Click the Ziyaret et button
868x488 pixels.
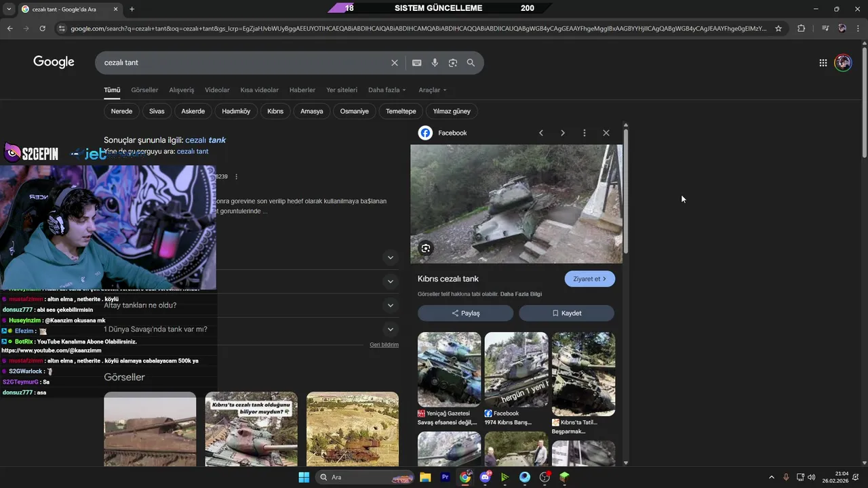589,279
